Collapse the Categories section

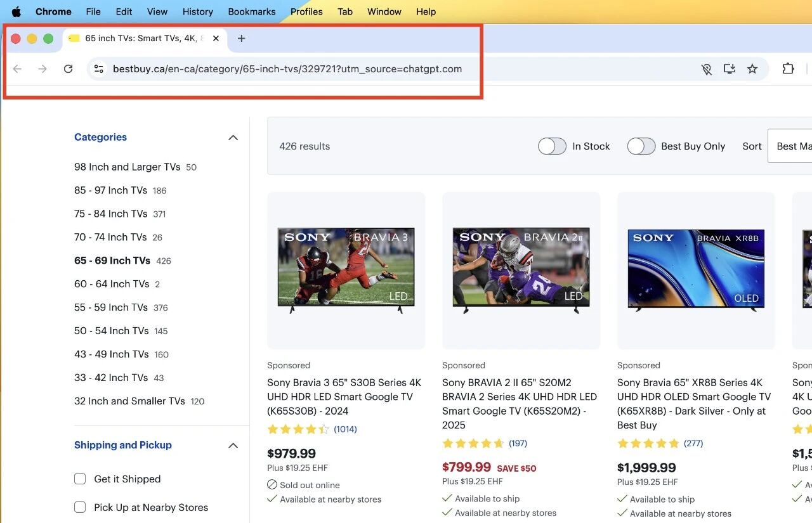point(233,138)
